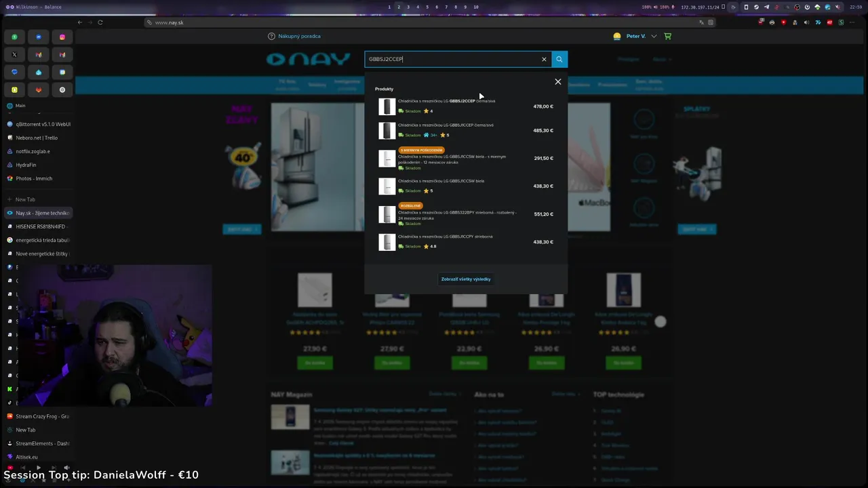Switch to Stream Crazy Frog tab
Image resolution: width=868 pixels, height=488 pixels.
point(39,417)
